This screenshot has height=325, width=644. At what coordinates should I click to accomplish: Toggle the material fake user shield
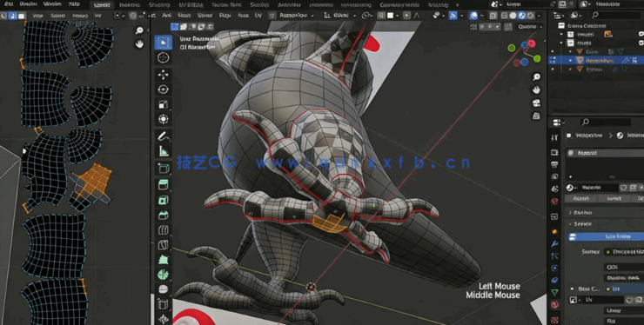[x=623, y=188]
